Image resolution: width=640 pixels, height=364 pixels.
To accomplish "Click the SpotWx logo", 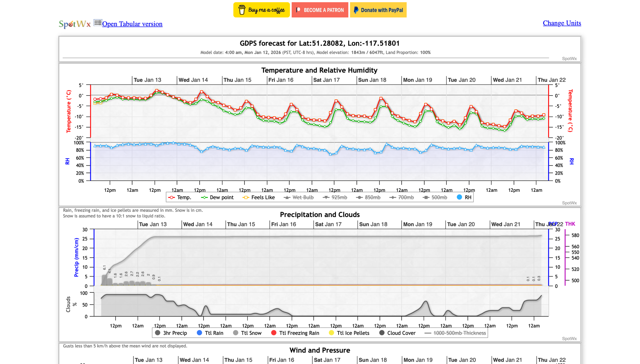I will pos(75,24).
